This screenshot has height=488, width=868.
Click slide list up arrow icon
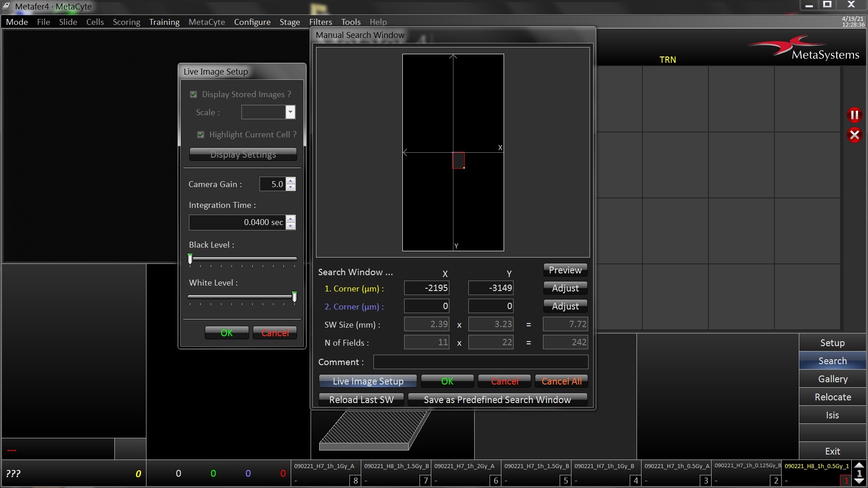coord(859,465)
